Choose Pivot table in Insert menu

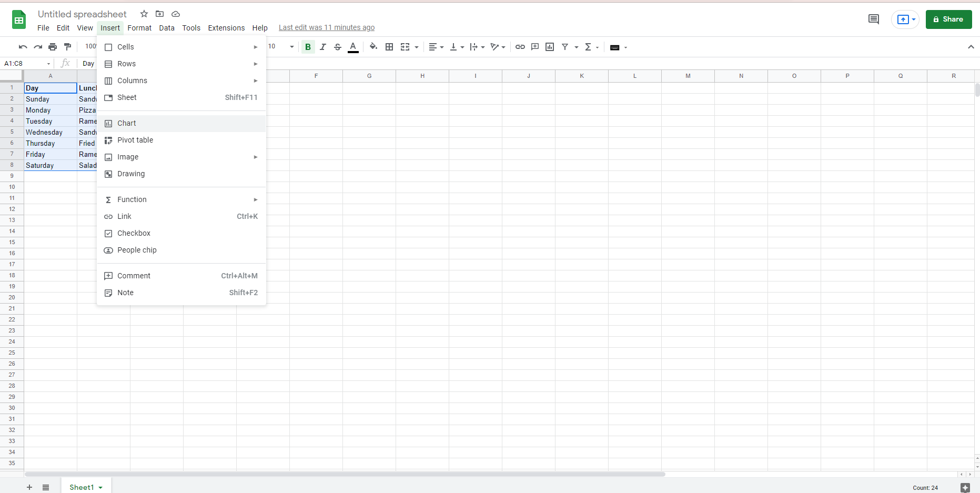click(135, 140)
